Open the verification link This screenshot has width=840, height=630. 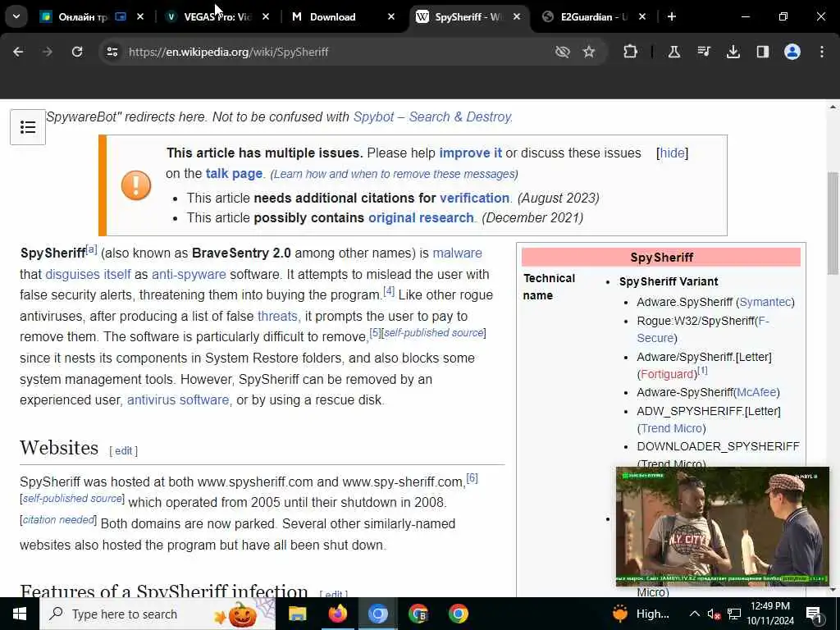tap(475, 198)
